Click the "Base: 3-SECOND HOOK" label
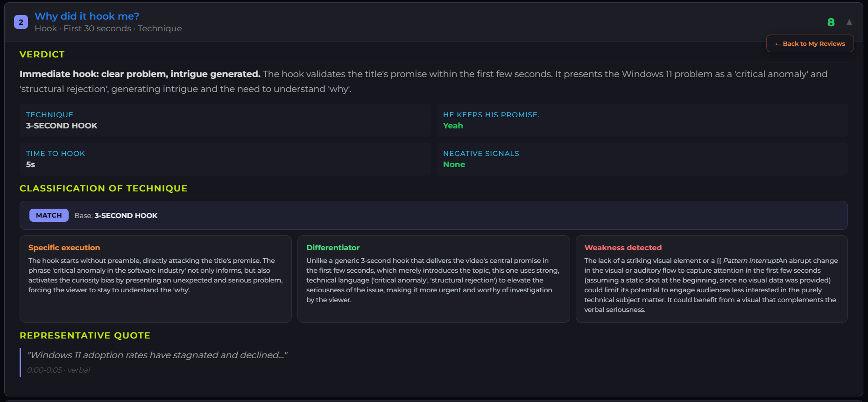The image size is (868, 402). tap(116, 215)
